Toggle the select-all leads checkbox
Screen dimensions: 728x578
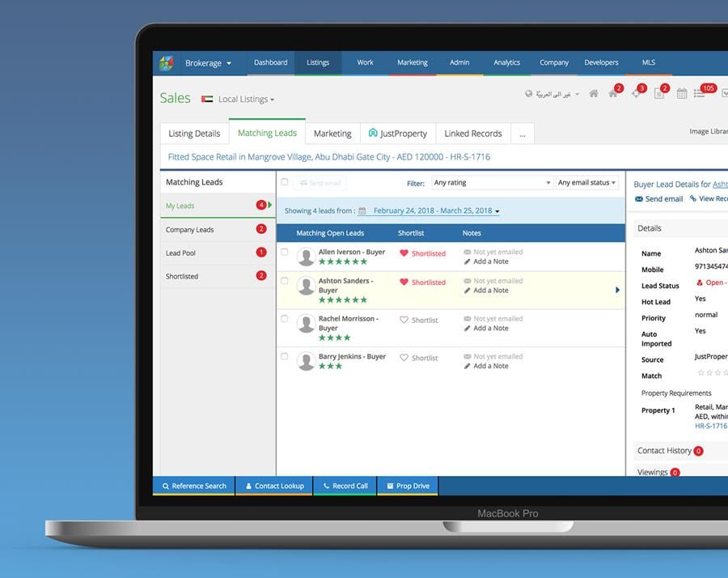pyautogui.click(x=285, y=182)
